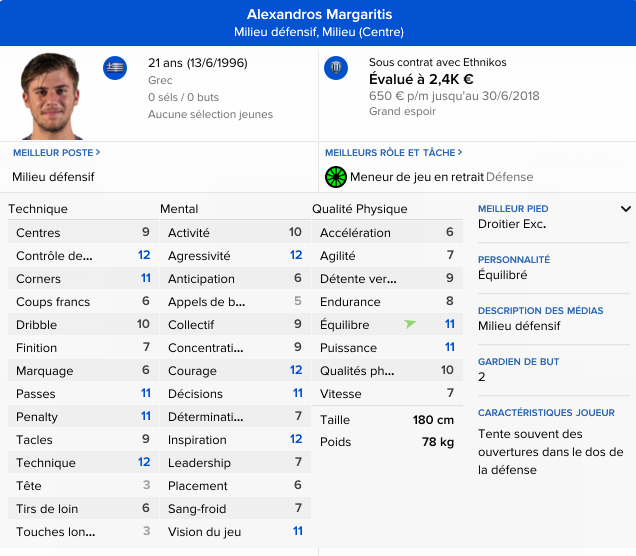Click the green arrow beside Équilibre
Viewport: 636px width, 556px height.
point(410,325)
